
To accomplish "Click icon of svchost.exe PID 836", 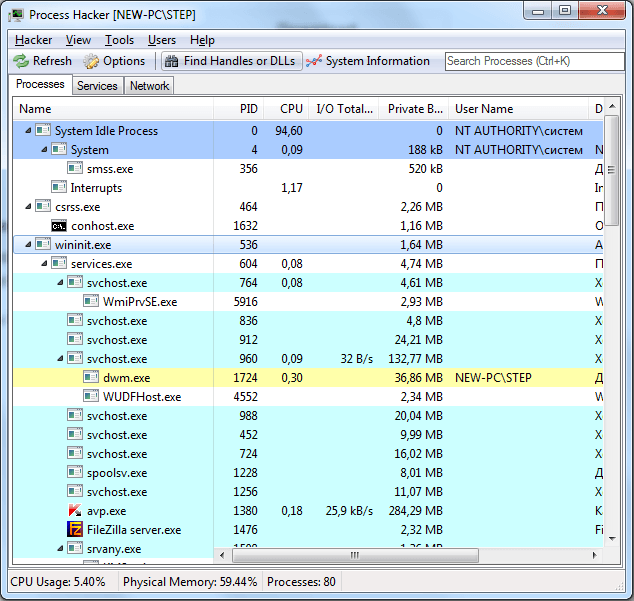I will point(75,320).
